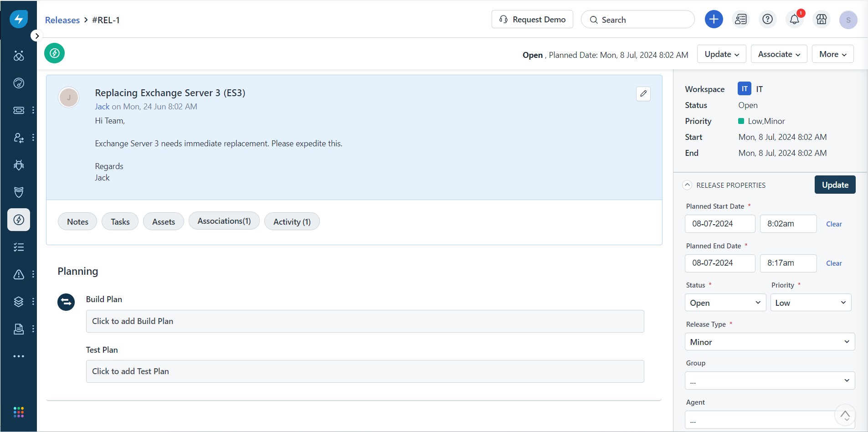Image resolution: width=868 pixels, height=432 pixels.
Task: Open the Tasks checklist icon in sidebar
Action: coord(19,247)
